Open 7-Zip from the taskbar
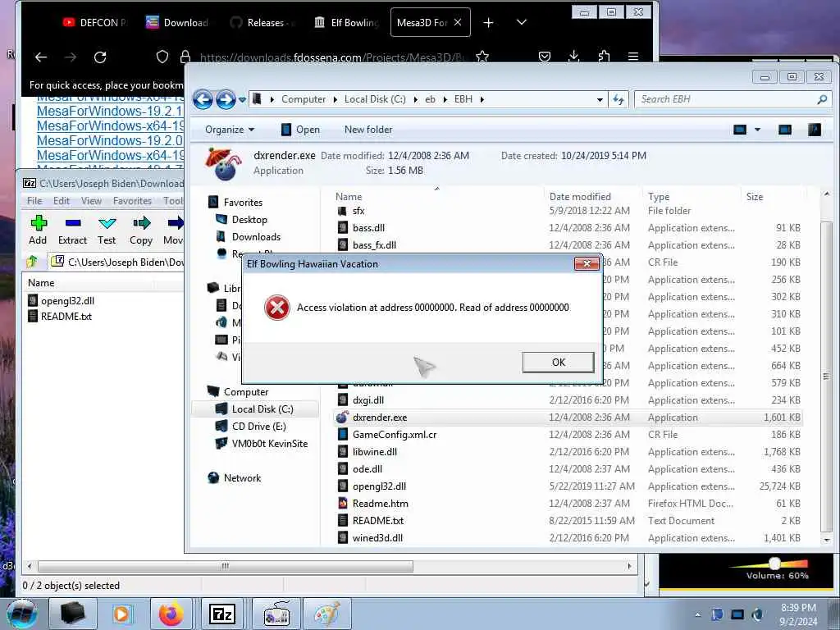The height and width of the screenshot is (630, 840). pos(222,614)
